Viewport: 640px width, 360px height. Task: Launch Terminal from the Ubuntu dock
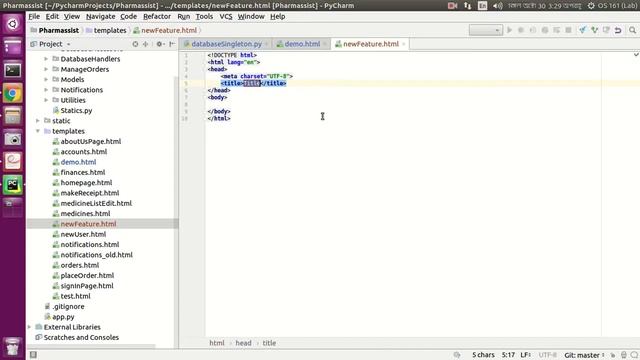coord(13,70)
